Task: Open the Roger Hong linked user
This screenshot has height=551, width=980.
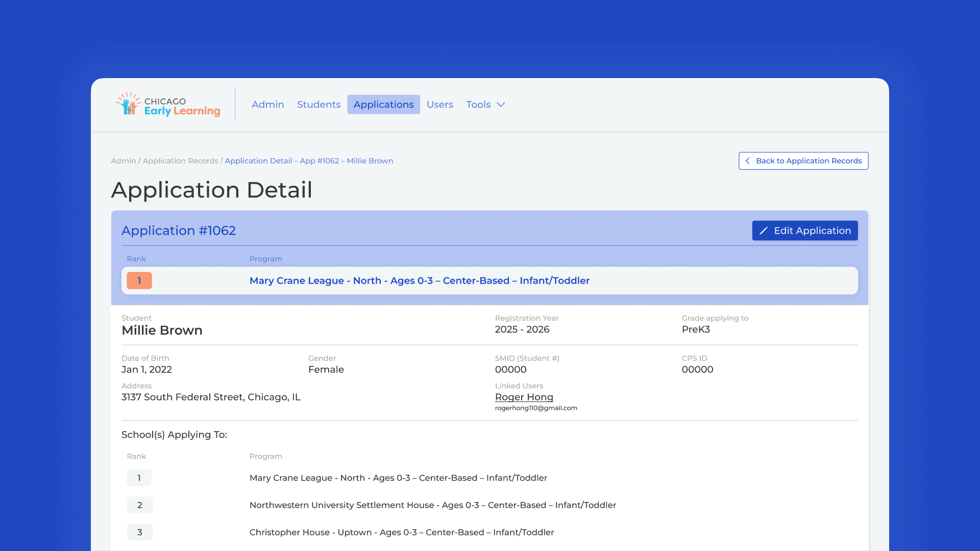Action: 524,397
